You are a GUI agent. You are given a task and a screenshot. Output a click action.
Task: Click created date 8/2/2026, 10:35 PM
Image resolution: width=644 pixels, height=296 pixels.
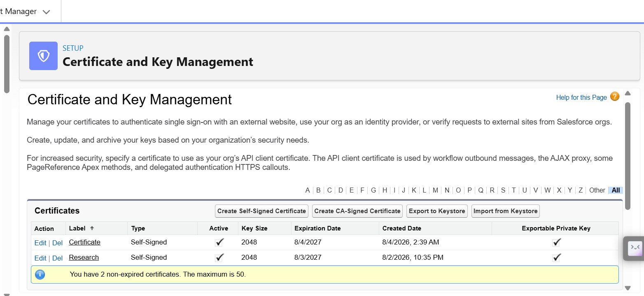[x=413, y=257]
